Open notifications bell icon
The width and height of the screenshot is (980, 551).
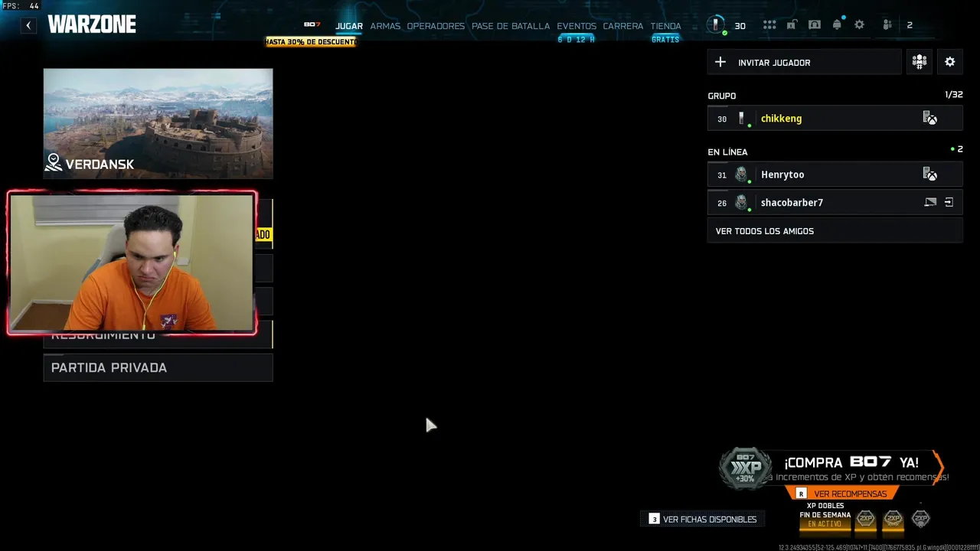837,25
